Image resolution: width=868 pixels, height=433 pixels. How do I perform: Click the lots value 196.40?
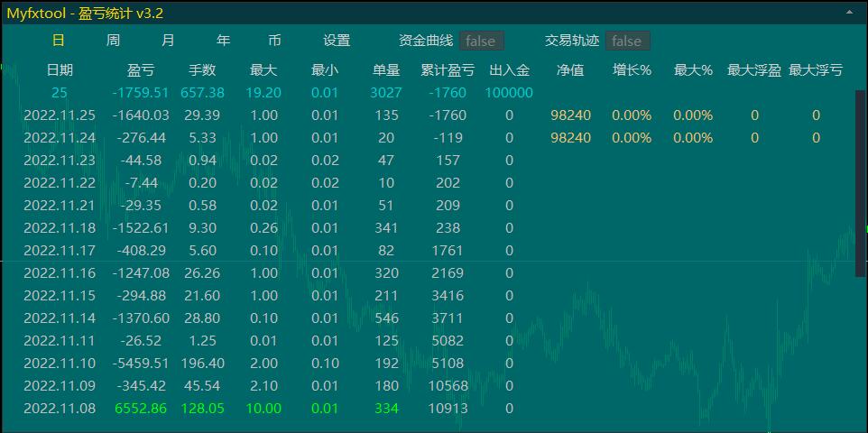[x=203, y=364]
